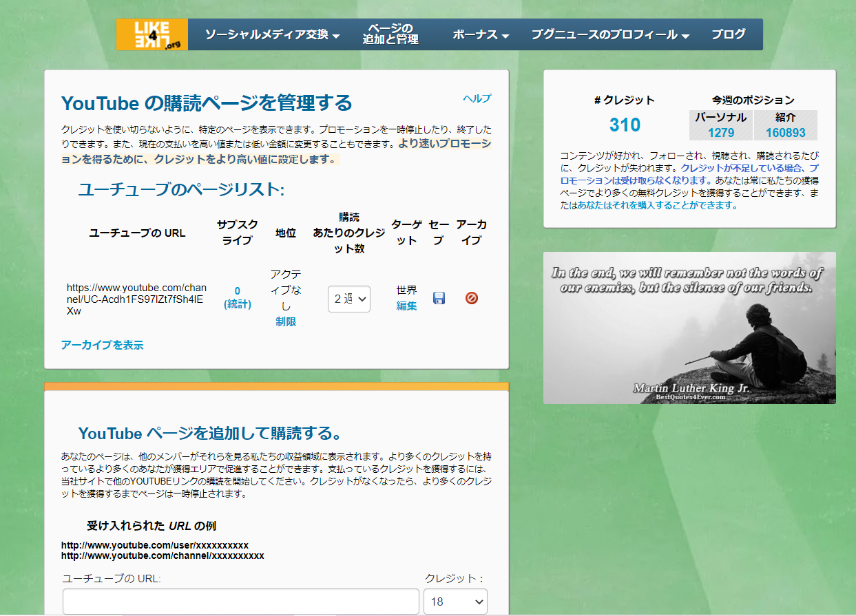The height and width of the screenshot is (616, 856).
Task: Click the 今週のポジション label
Action: click(x=753, y=100)
